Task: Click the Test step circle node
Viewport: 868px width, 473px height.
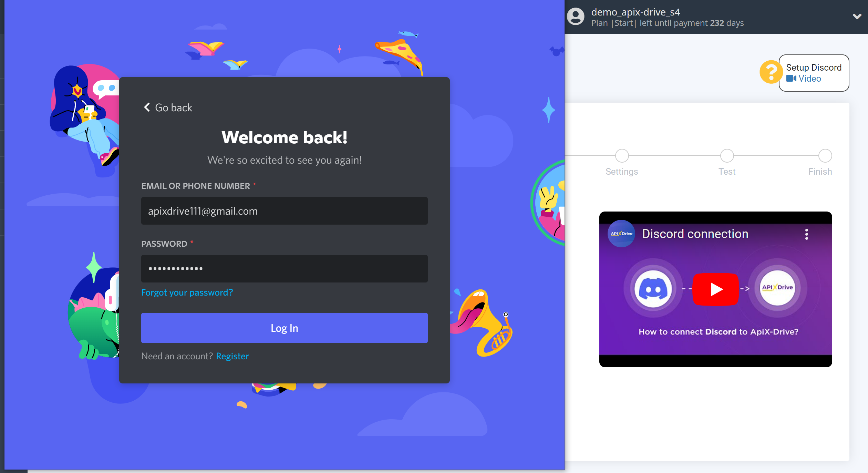Action: coord(727,155)
